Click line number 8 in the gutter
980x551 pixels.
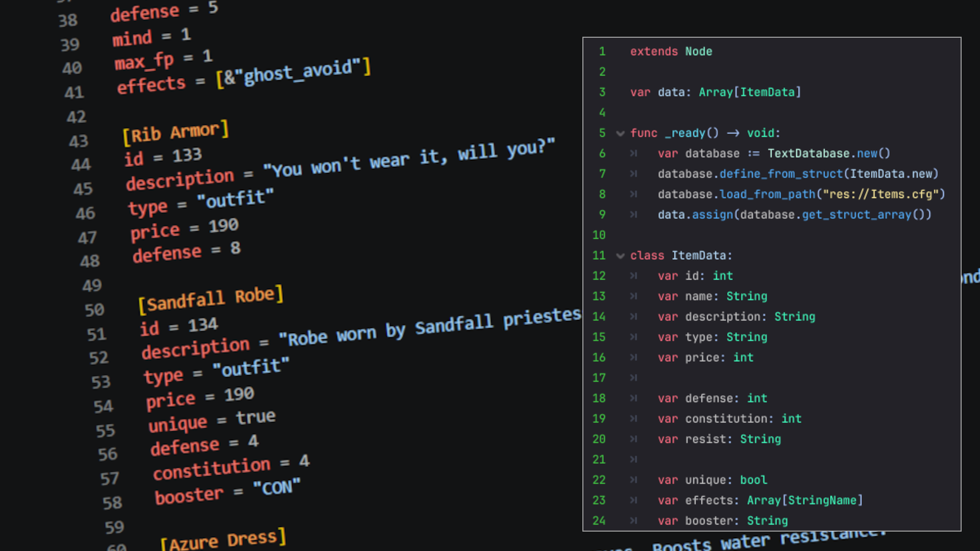click(602, 194)
